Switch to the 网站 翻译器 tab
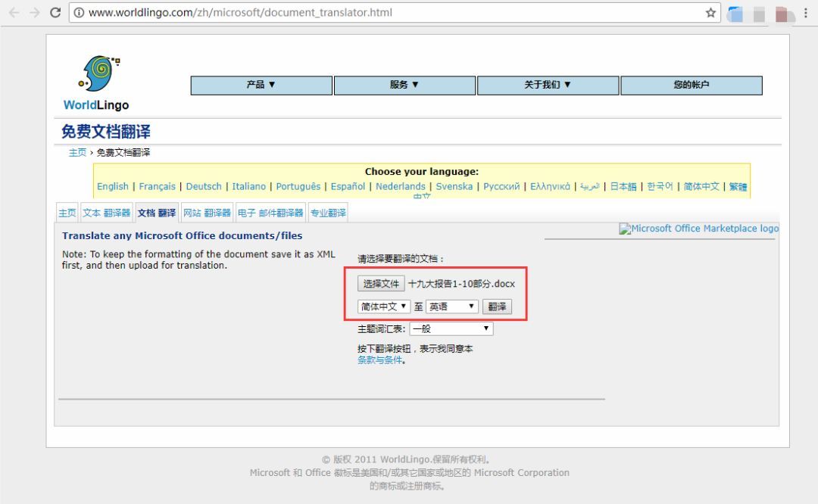 point(207,213)
